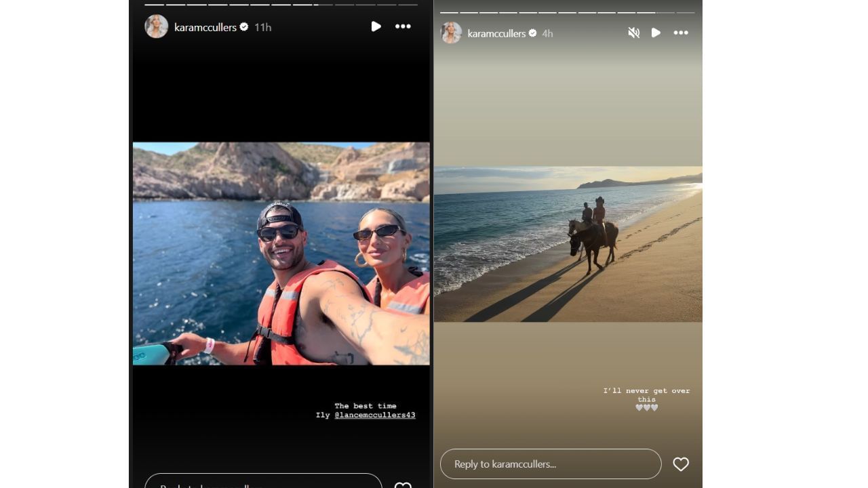Viewport: 868px width, 488px height.
Task: Like the left story with heart icon
Action: point(403,485)
